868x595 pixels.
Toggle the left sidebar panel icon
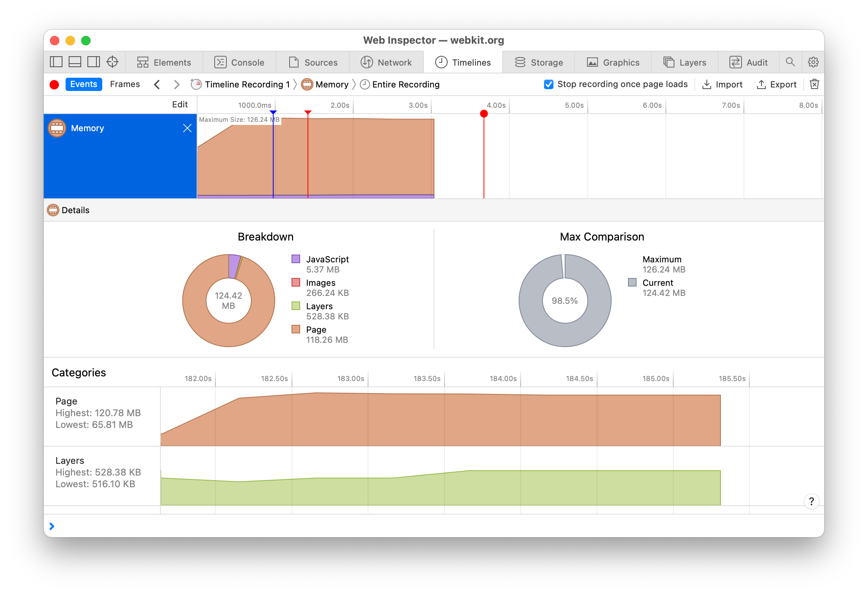pos(56,62)
